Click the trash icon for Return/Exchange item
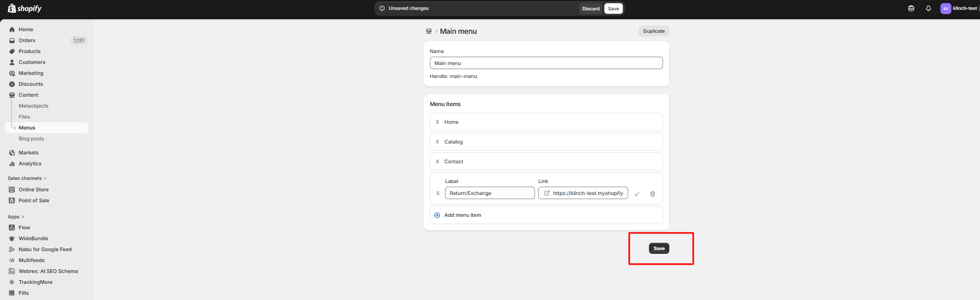 click(x=652, y=194)
